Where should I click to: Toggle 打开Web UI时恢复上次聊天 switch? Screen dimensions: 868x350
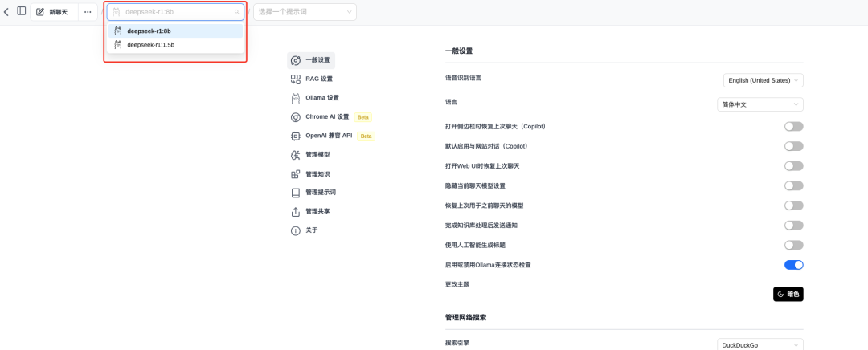(794, 166)
